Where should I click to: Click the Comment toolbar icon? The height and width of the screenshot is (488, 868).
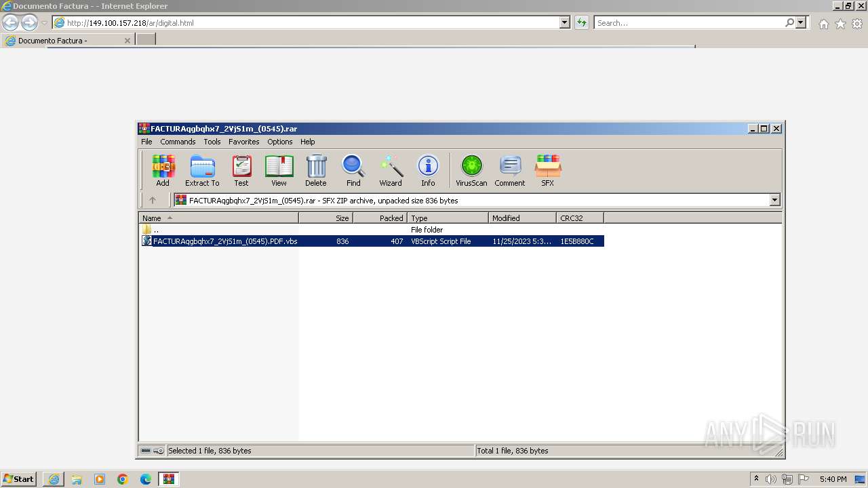(510, 171)
